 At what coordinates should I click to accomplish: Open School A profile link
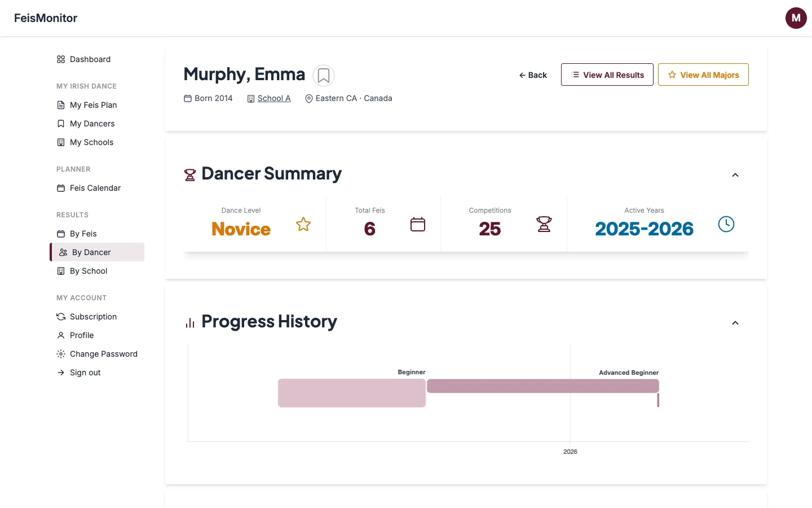click(274, 98)
